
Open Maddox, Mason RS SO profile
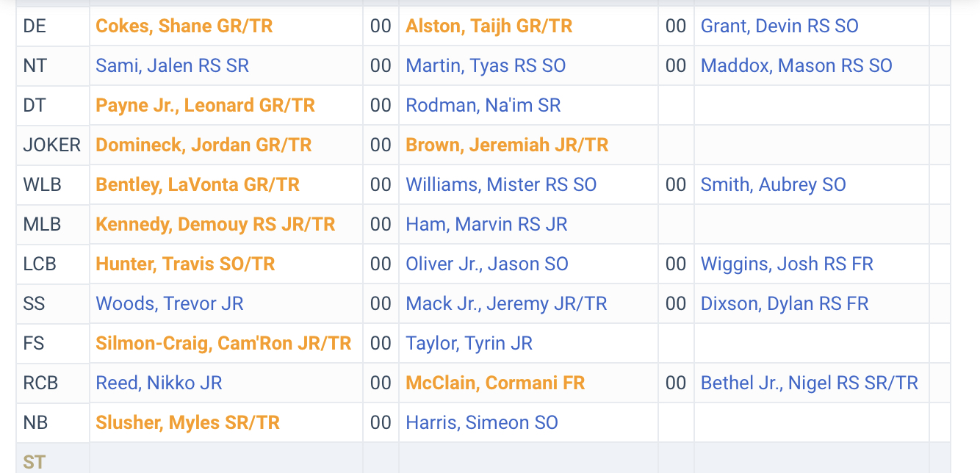point(796,65)
